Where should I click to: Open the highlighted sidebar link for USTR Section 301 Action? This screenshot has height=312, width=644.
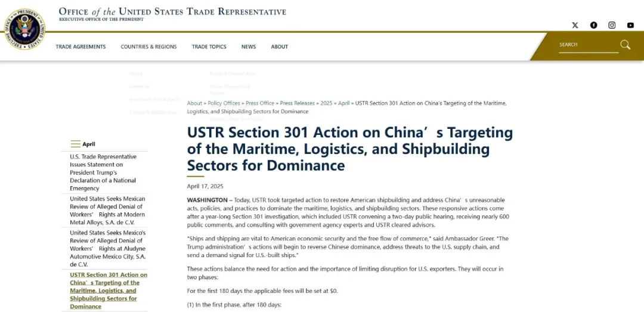109,290
